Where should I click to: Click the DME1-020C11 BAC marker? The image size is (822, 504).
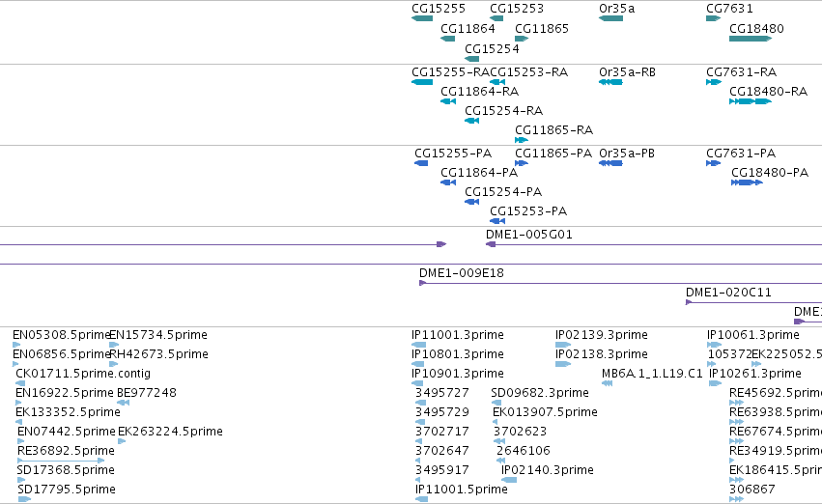pos(690,302)
